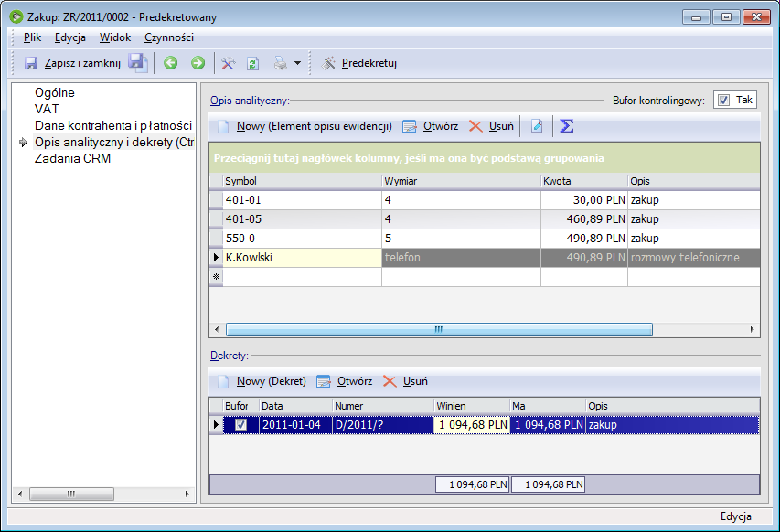The width and height of the screenshot is (780, 532).
Task: Click the analytic grid horizontal scrollbar thumb
Action: pos(439,329)
